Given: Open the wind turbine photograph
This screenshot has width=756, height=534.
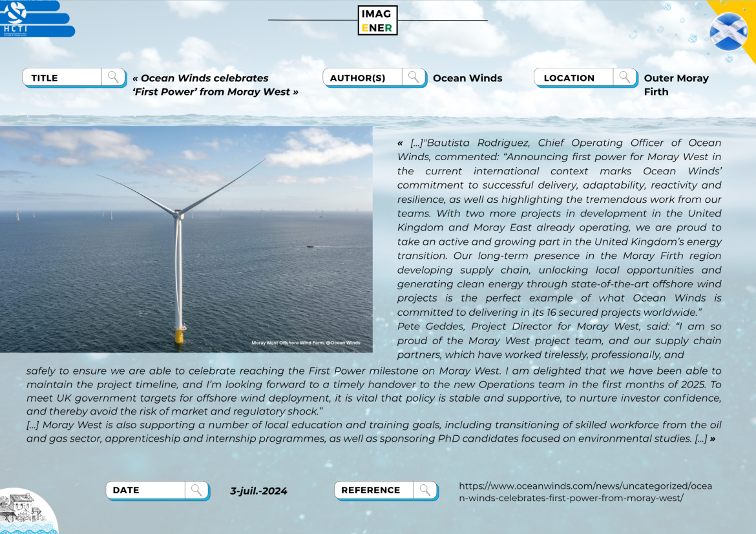Looking at the screenshot, I should pos(186,239).
